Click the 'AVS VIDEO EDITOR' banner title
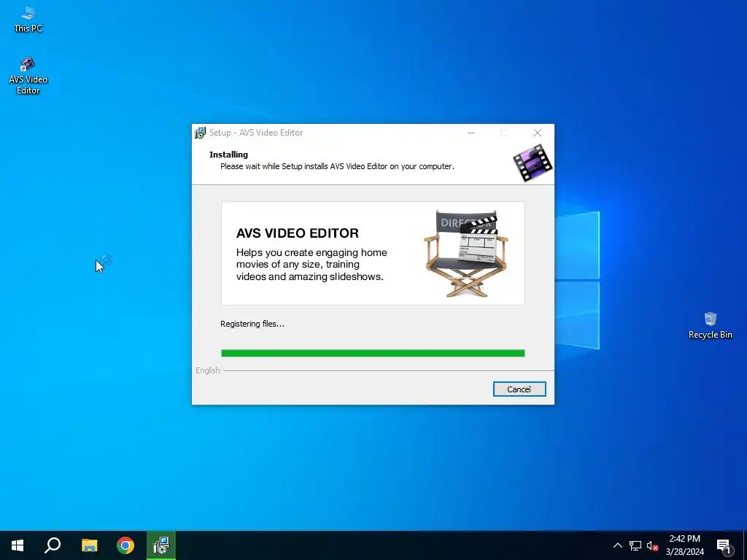The width and height of the screenshot is (747, 560). point(298,233)
